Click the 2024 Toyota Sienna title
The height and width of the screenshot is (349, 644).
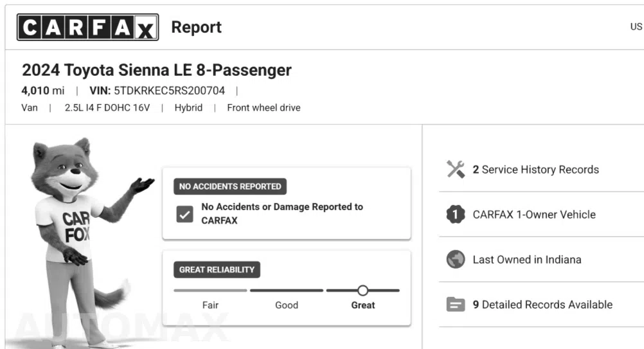tap(156, 70)
